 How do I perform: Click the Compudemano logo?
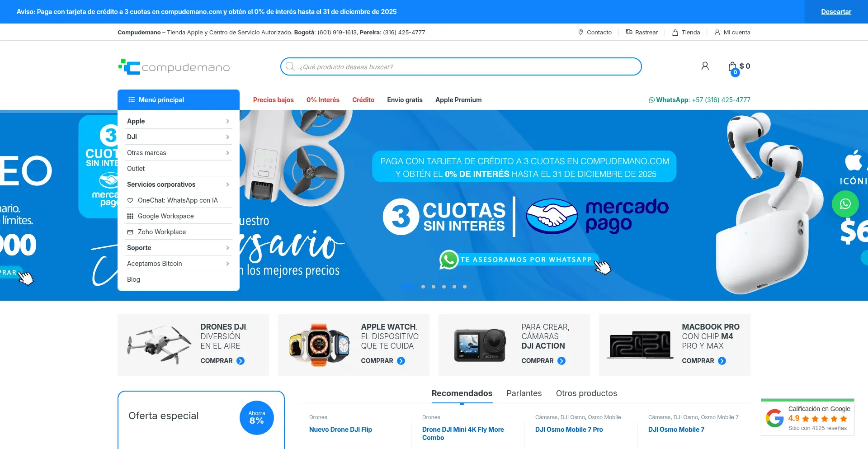click(x=174, y=67)
